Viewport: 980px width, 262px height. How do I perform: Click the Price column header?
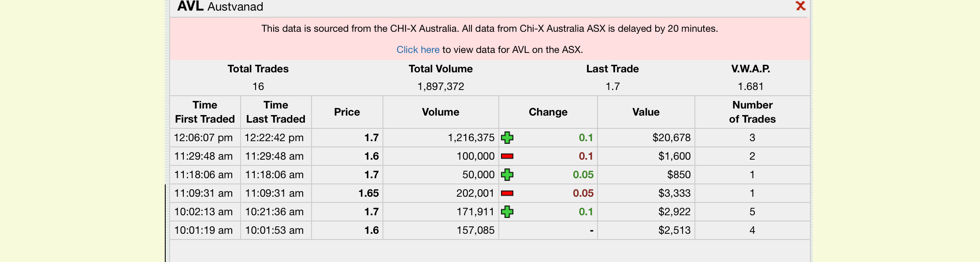[347, 112]
